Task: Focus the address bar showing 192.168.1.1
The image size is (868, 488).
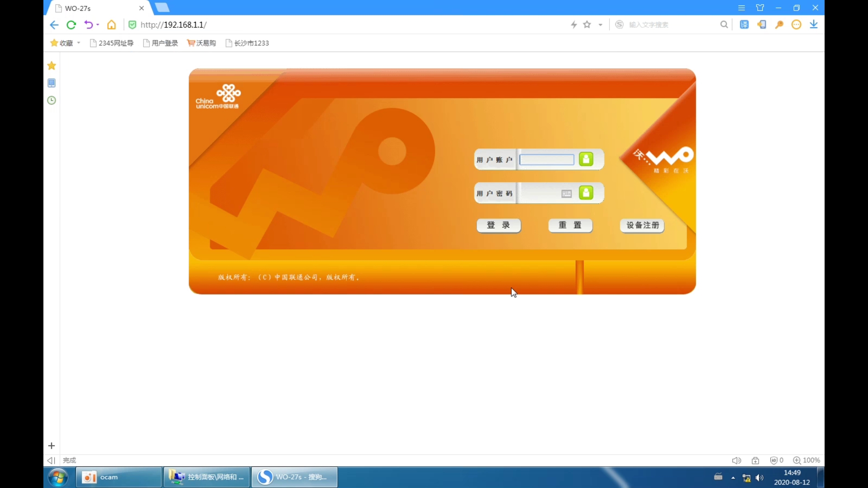Action: tap(174, 25)
